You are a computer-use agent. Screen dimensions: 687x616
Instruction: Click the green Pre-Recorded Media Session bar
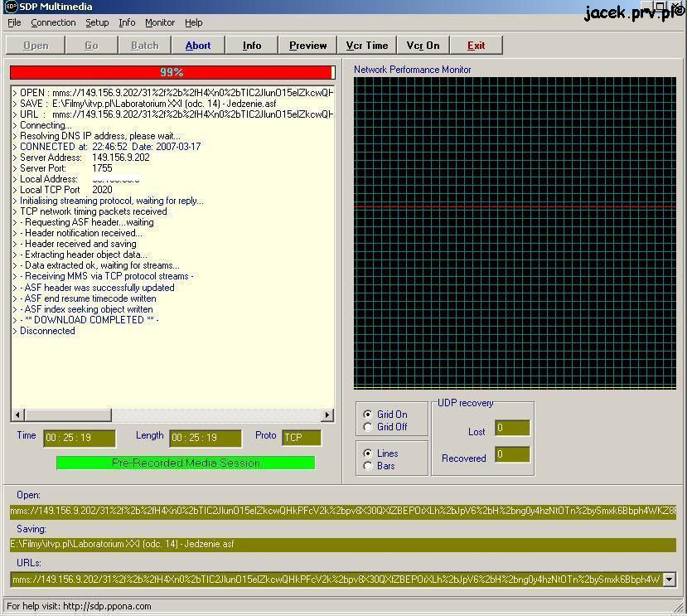(x=186, y=463)
